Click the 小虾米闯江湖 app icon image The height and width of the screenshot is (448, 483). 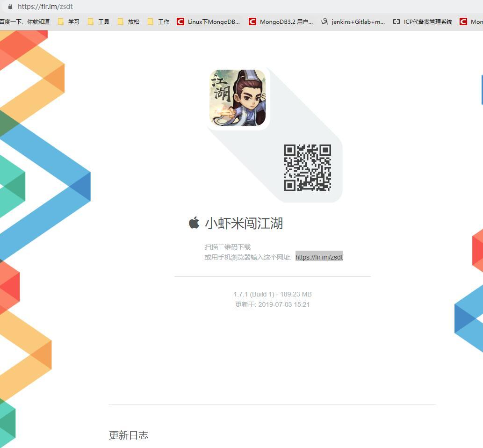(x=238, y=98)
